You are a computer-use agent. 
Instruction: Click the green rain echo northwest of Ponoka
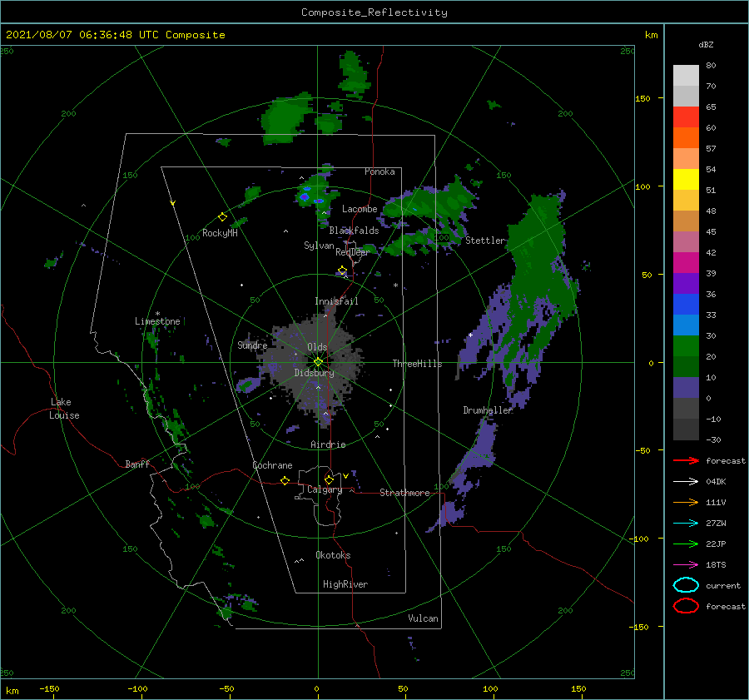tap(285, 119)
